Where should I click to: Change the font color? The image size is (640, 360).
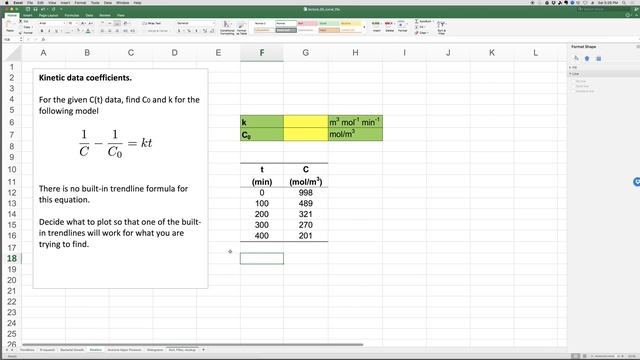pyautogui.click(x=88, y=31)
